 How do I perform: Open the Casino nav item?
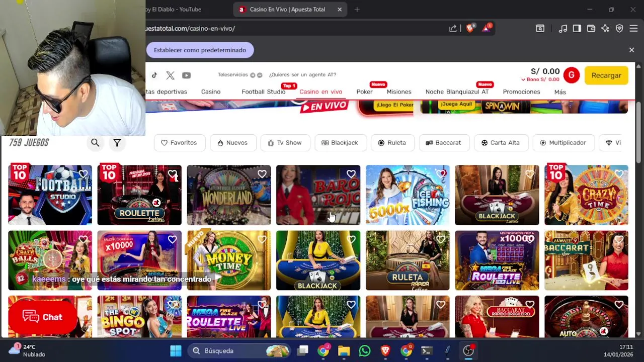211,92
